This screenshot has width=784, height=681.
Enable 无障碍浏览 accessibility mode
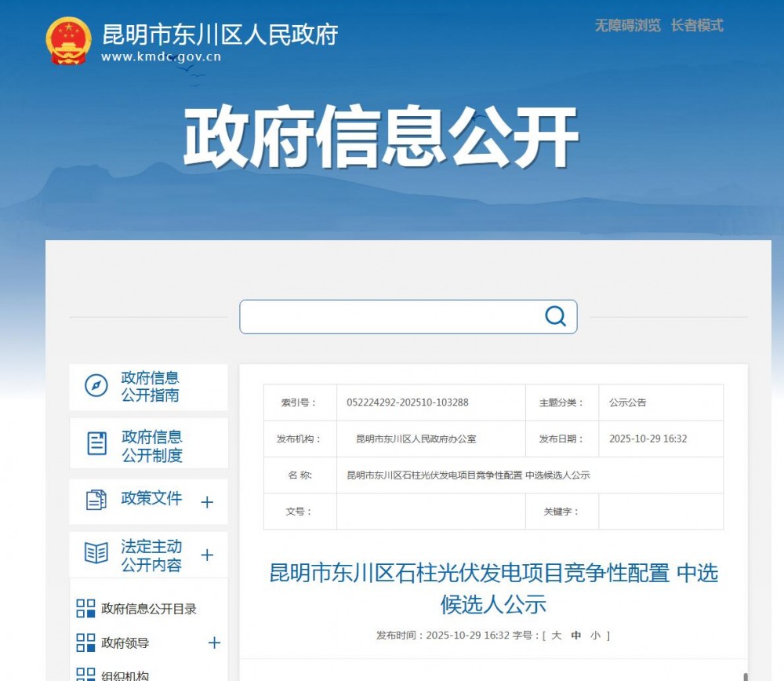pos(627,26)
